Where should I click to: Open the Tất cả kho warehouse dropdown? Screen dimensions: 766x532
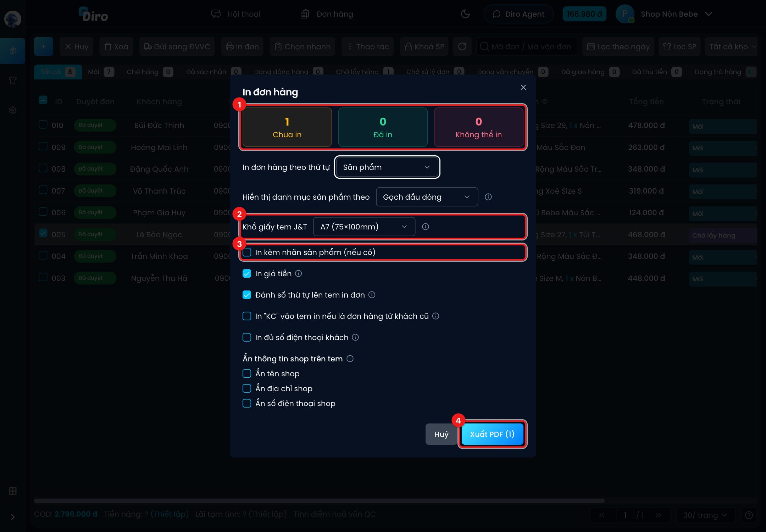click(x=732, y=46)
